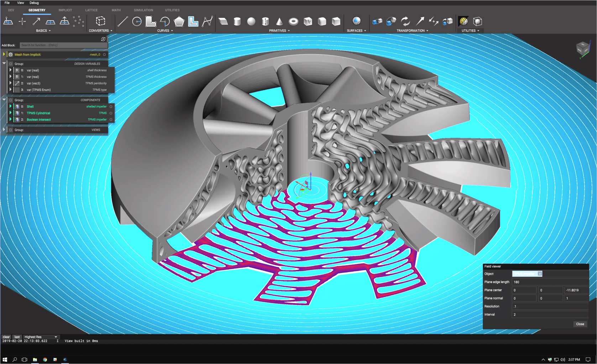
Task: Open the File menu
Action: pyautogui.click(x=7, y=3)
